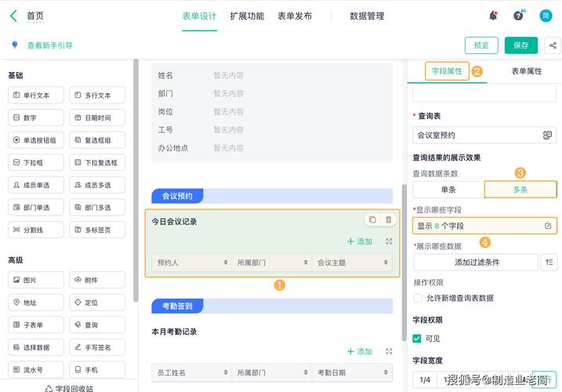
Task: Open the AI help question mark icon
Action: coord(518,16)
